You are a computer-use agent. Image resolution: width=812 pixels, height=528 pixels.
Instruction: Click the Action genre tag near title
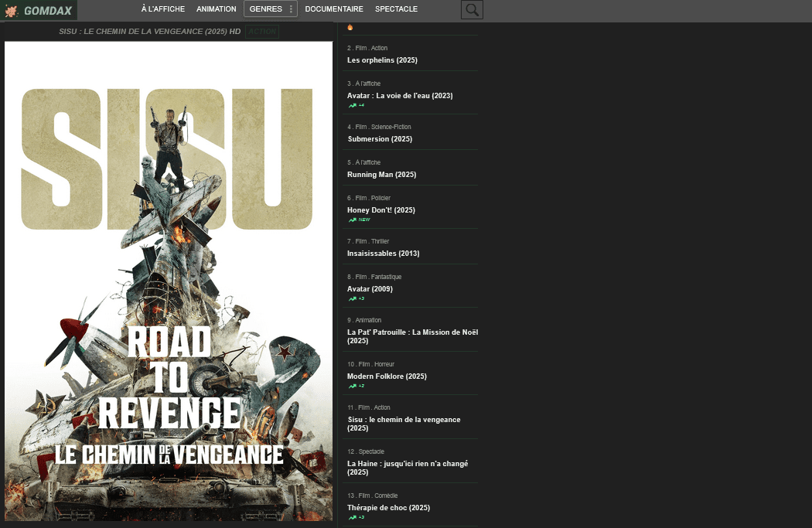point(262,32)
